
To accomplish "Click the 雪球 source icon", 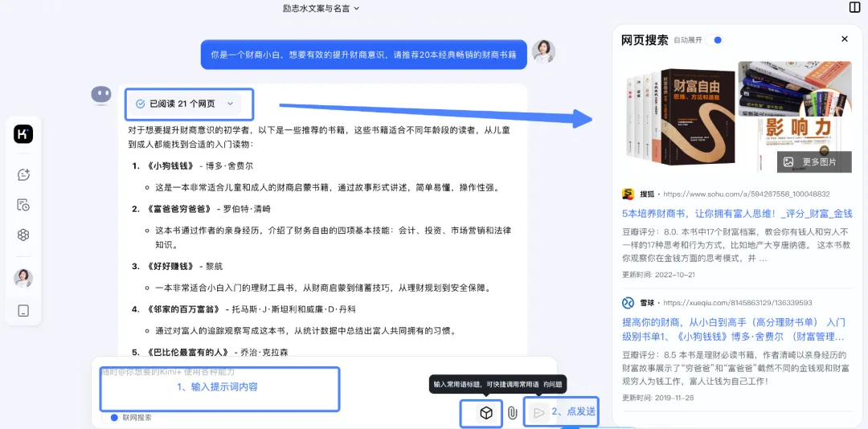I will click(x=628, y=303).
